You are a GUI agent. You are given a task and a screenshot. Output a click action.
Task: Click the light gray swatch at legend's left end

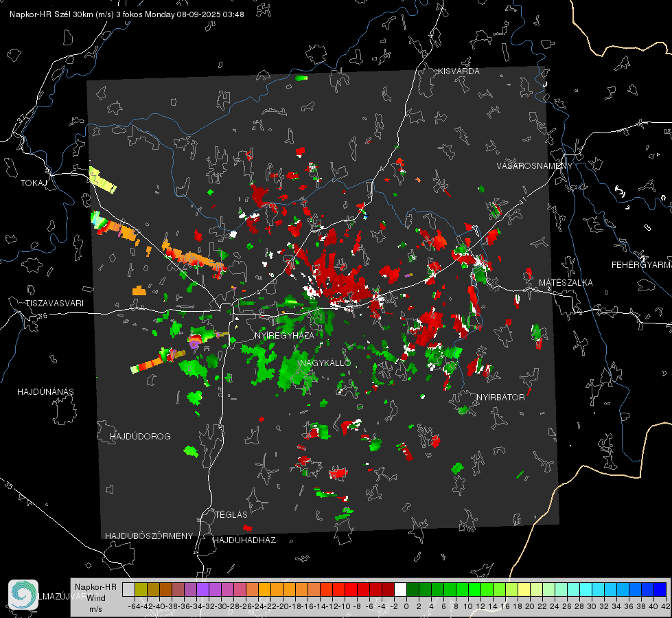[128, 589]
